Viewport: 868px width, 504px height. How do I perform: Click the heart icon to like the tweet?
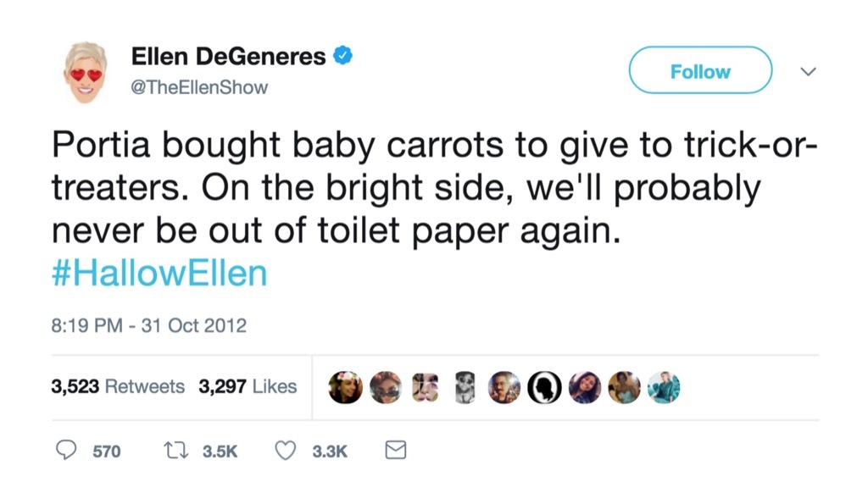click(284, 450)
